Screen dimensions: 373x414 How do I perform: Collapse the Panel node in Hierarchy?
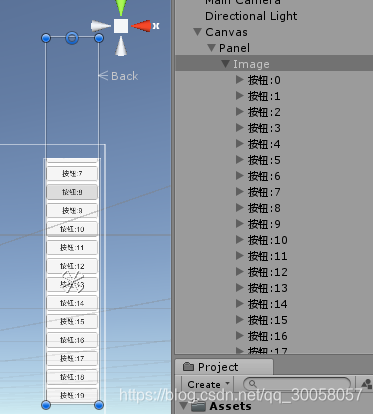coord(211,48)
